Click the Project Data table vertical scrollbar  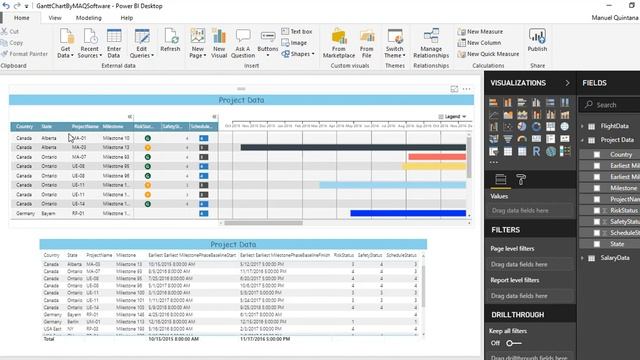(423, 287)
